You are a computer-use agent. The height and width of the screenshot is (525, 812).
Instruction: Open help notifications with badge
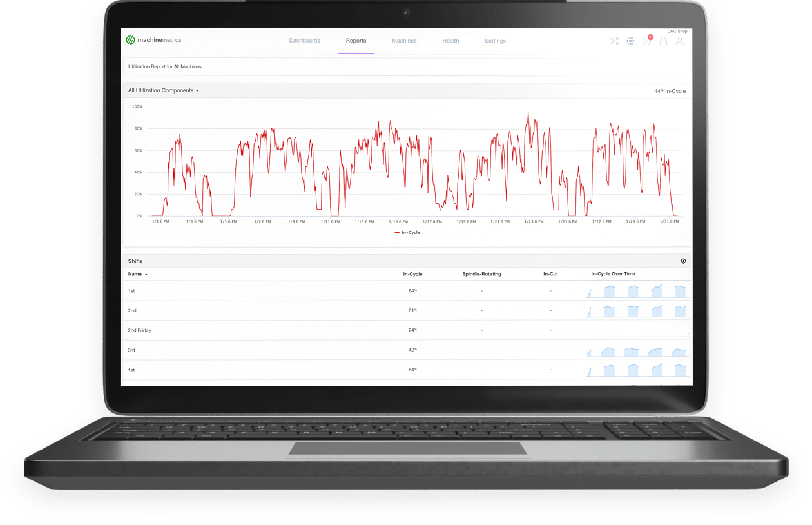pyautogui.click(x=647, y=41)
